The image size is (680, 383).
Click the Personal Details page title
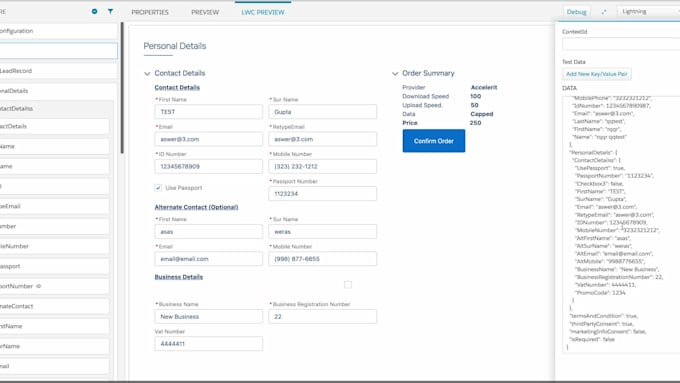point(175,46)
